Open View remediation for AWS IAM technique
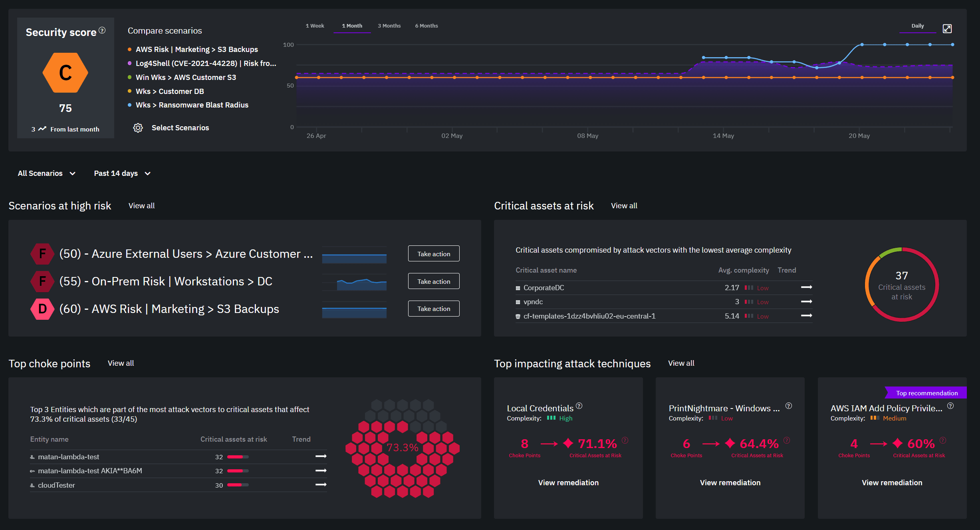The image size is (980, 530). (892, 482)
